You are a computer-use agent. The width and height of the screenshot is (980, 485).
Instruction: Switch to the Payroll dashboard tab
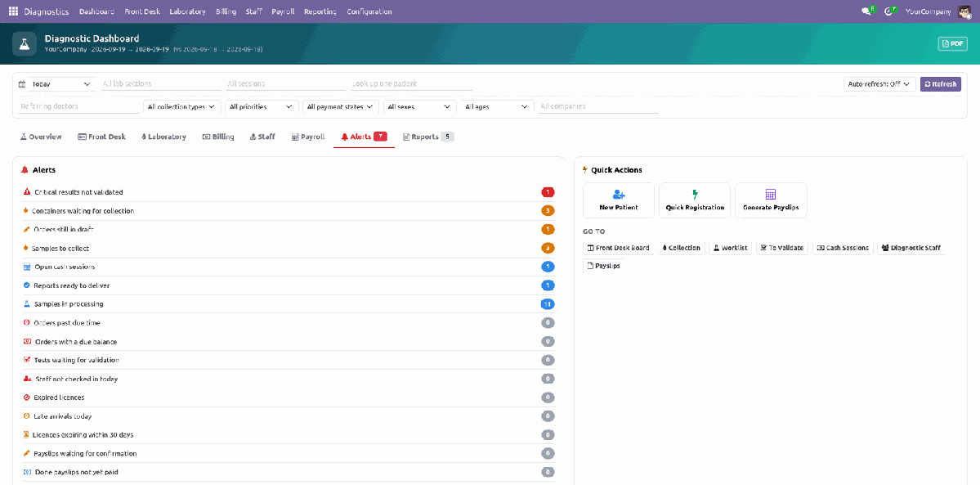308,137
